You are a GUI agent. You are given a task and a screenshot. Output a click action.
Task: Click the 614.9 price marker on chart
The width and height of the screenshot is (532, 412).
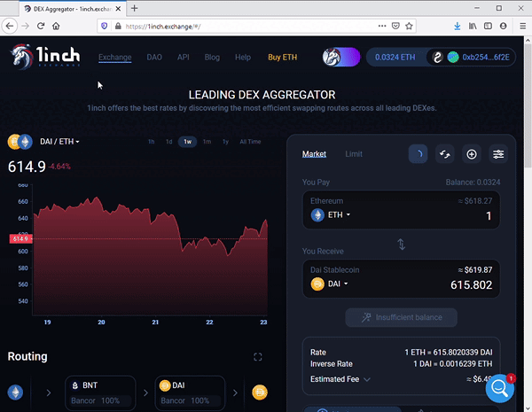click(20, 238)
